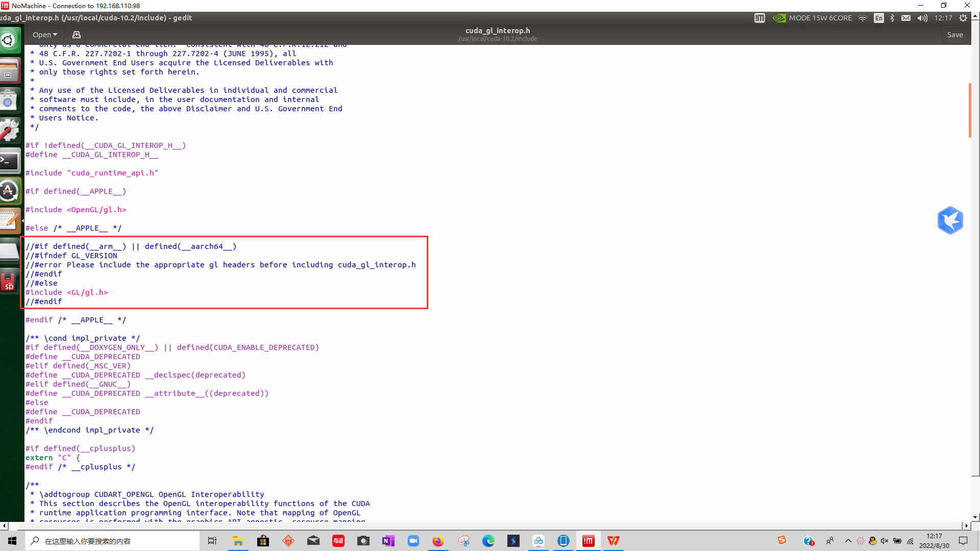The height and width of the screenshot is (551, 980).
Task: Open System Settings tool icon in the dock
Action: click(x=10, y=130)
